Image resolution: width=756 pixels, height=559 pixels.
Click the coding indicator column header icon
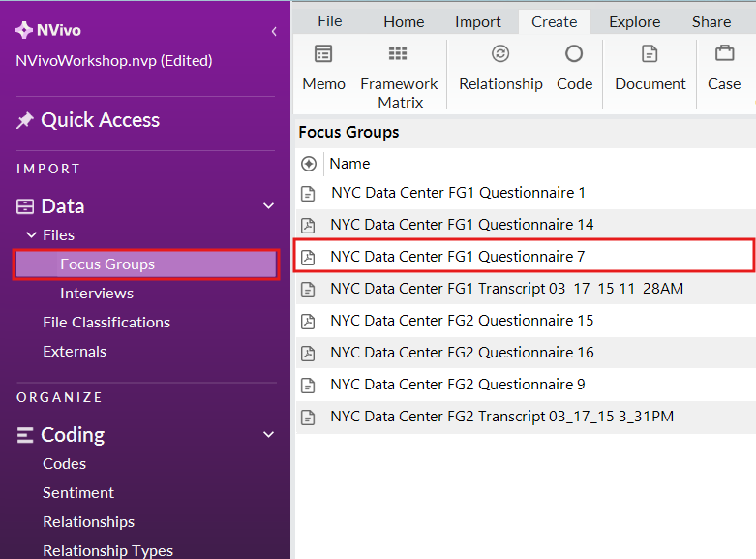tap(309, 164)
